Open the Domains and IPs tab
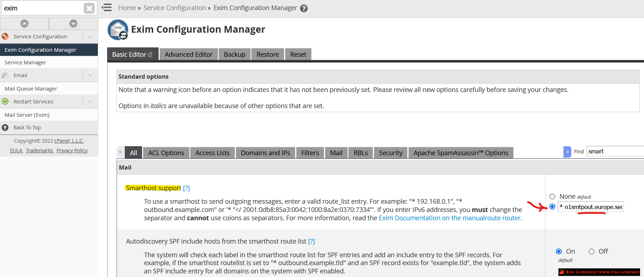The height and width of the screenshot is (277, 644). tap(265, 153)
